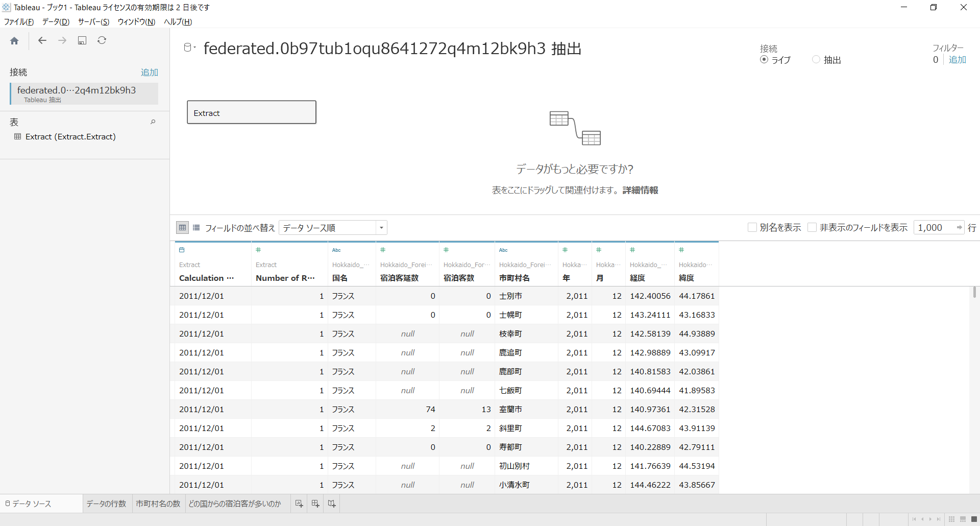Click the number type icon above 月

pos(599,250)
